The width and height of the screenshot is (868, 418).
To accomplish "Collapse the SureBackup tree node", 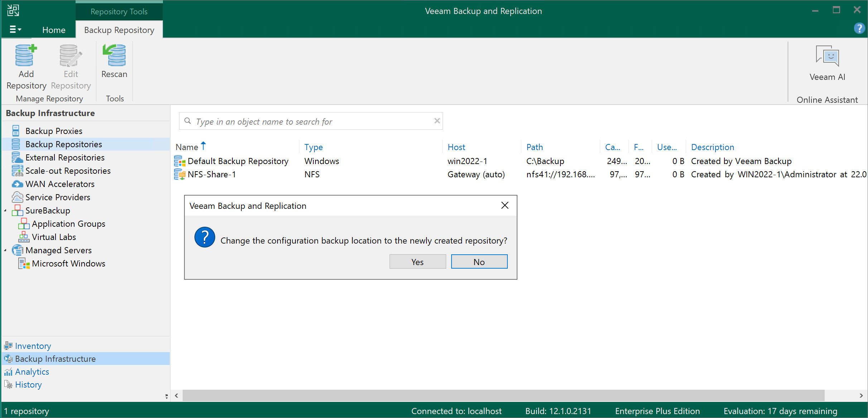I will [x=5, y=210].
